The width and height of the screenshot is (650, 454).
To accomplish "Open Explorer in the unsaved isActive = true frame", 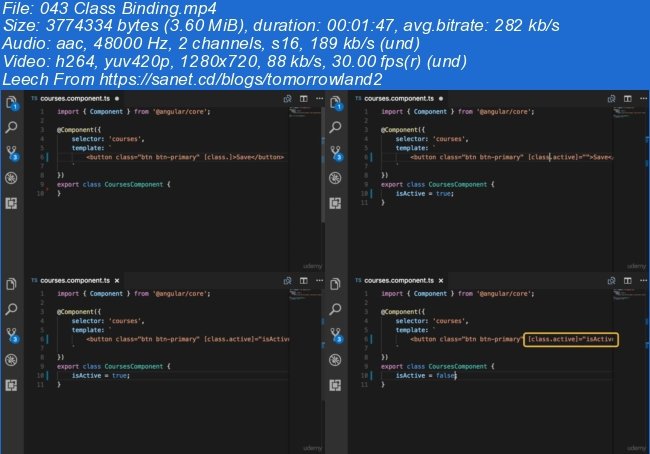I will pos(336,102).
